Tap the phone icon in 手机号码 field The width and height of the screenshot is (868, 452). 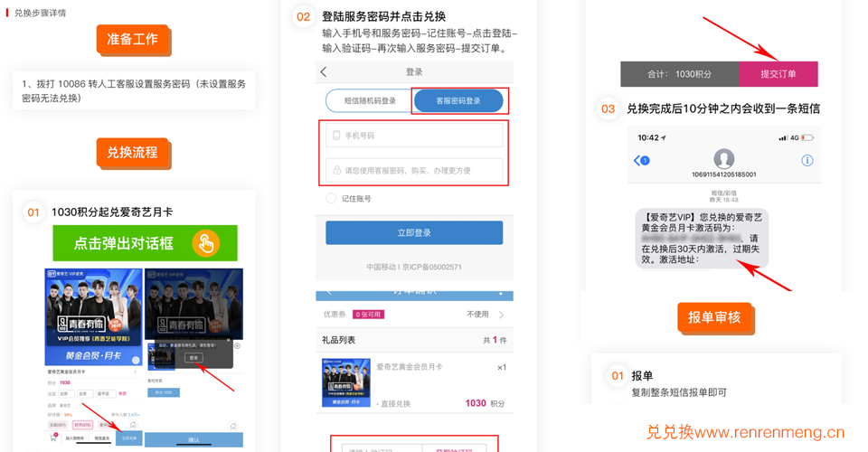tap(336, 136)
